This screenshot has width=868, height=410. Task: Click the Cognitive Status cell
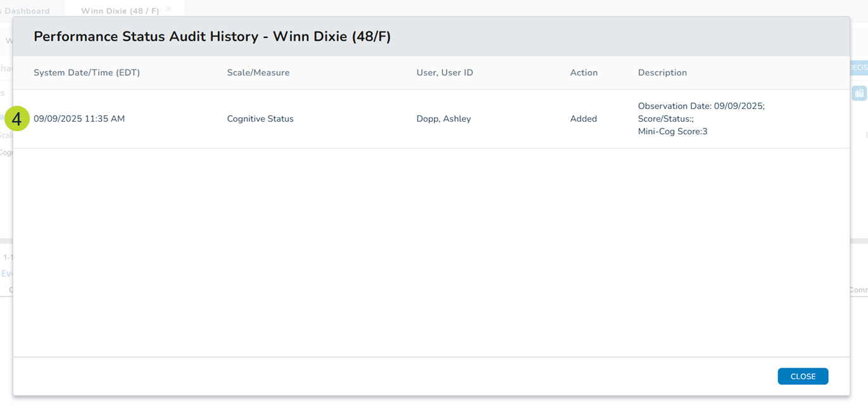260,119
